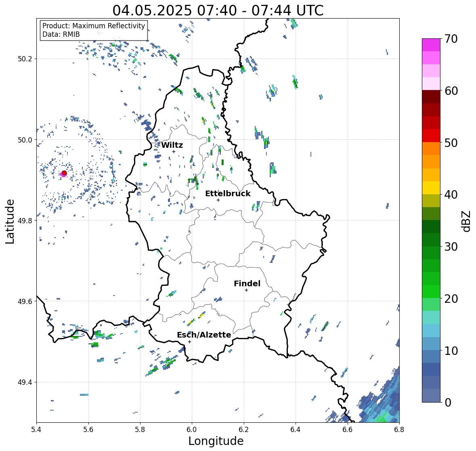Click the plus marker below Esch/Alzette

coord(189,342)
